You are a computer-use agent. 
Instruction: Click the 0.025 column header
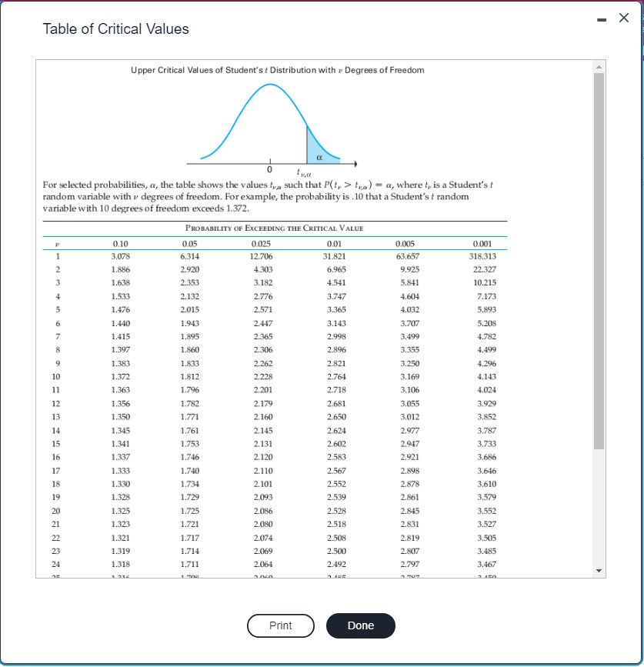pyautogui.click(x=261, y=244)
